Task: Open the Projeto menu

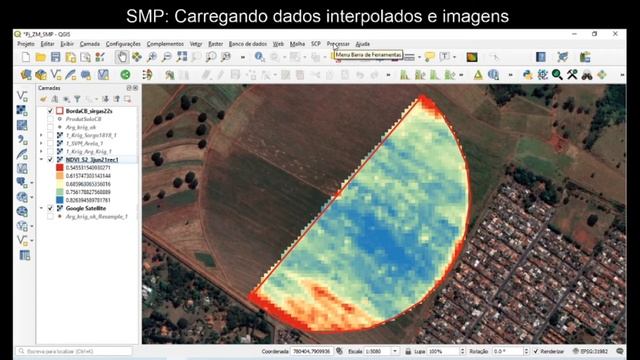Action: 26,44
